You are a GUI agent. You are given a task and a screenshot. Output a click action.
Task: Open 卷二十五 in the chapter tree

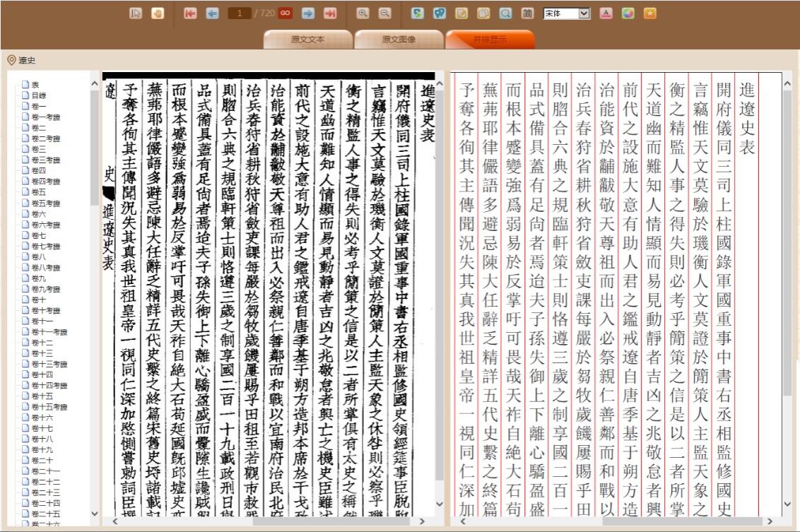[46, 514]
